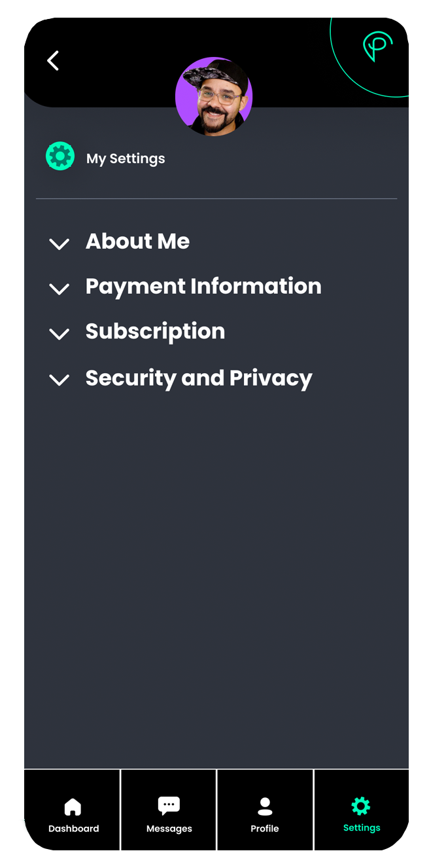The height and width of the screenshot is (868, 429).
Task: Click the Security and Privacy heading text
Action: [x=199, y=378]
